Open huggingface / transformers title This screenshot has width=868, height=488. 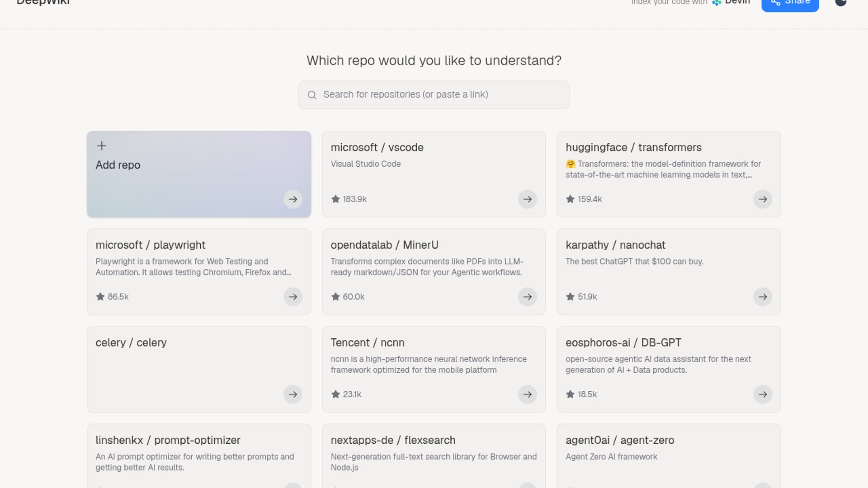pyautogui.click(x=634, y=147)
